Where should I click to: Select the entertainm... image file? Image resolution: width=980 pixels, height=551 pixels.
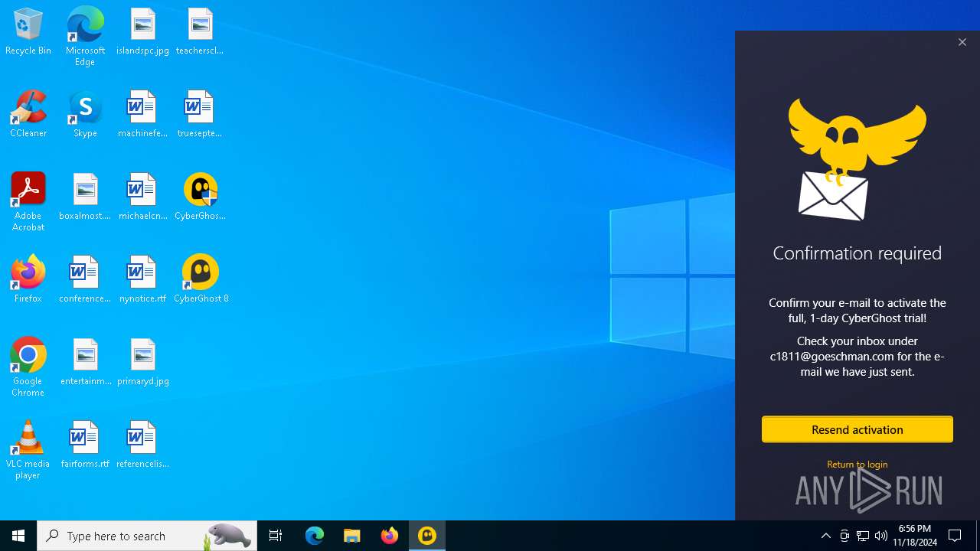tap(85, 362)
